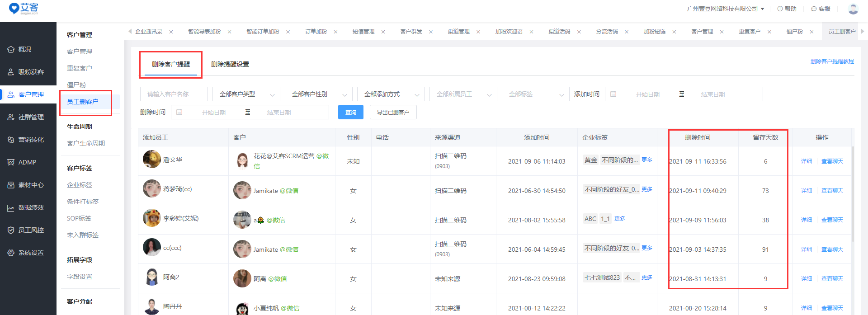Click the 导出已删客户 button
Image resolution: width=868 pixels, height=315 pixels.
[393, 112]
